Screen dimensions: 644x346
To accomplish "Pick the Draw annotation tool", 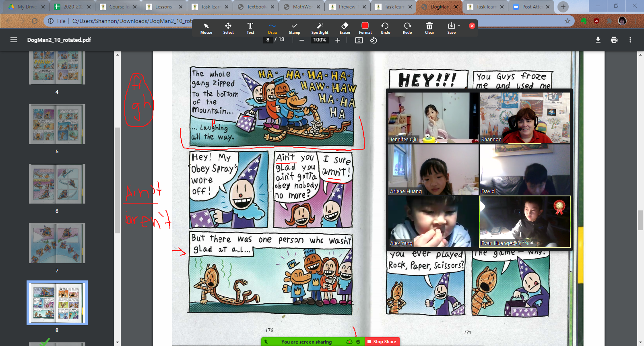I will (272, 28).
